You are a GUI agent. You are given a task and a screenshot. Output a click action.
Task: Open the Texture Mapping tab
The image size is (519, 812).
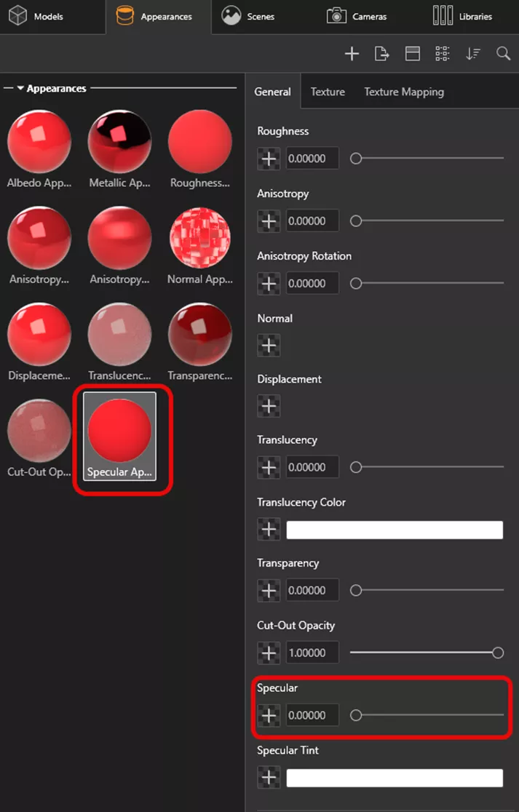pos(404,92)
